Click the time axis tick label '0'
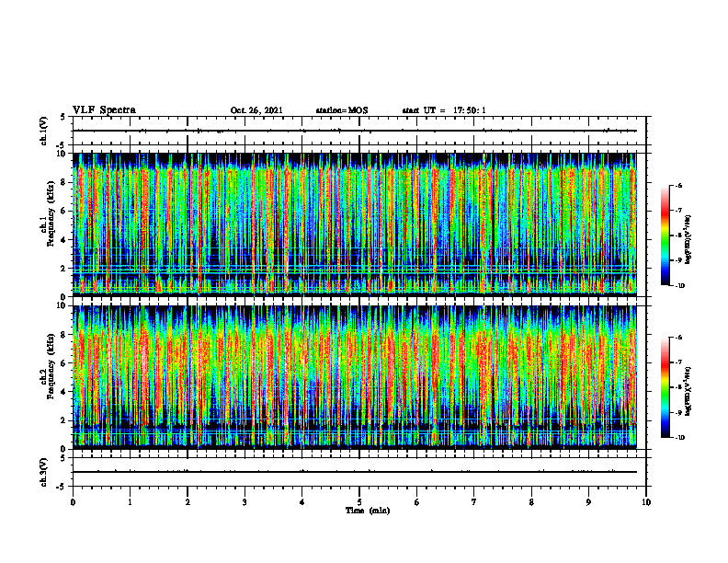Screen dimensions: 728x563 [73, 502]
